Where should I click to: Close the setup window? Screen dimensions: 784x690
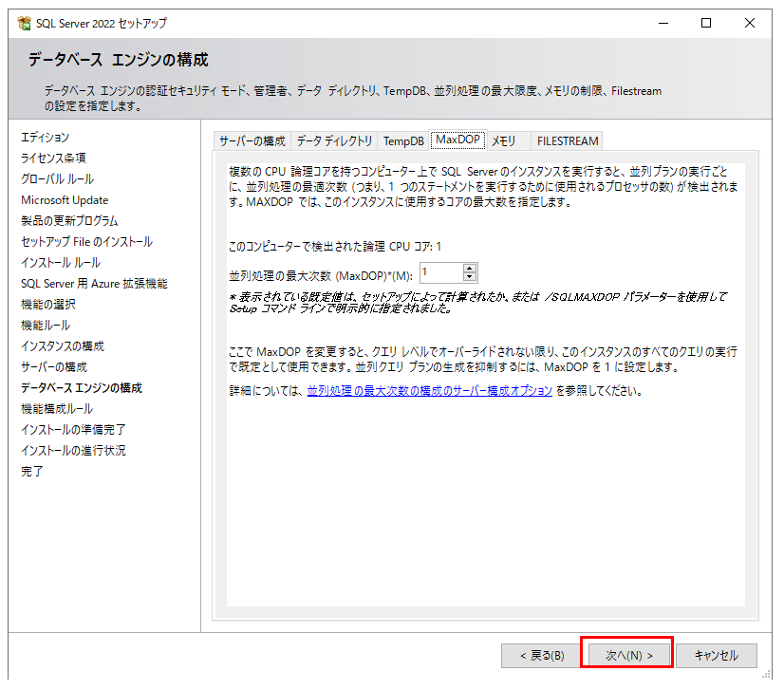click(750, 23)
